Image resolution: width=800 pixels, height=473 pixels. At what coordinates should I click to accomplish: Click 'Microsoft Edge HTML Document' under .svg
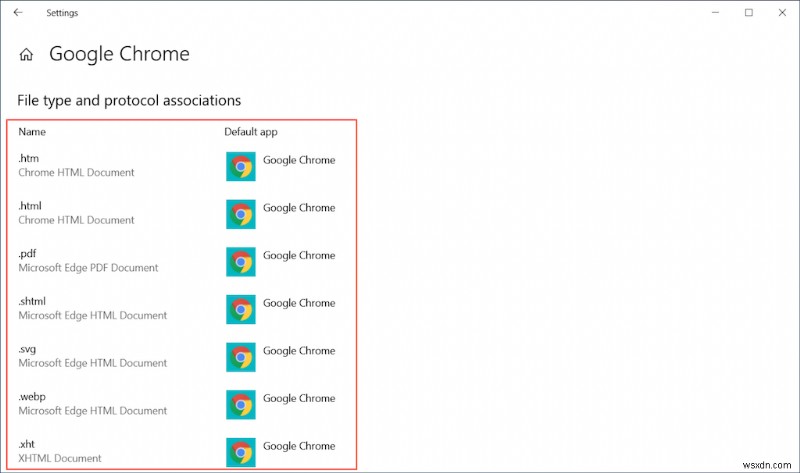92,363
